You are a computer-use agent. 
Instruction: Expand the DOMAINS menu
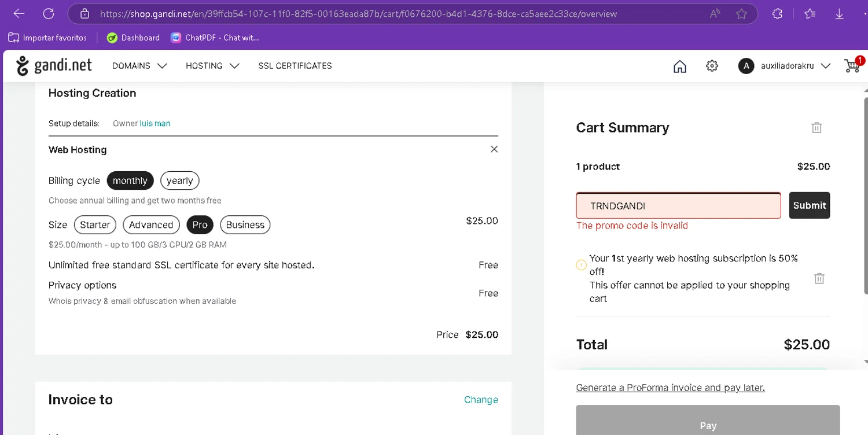click(x=139, y=66)
